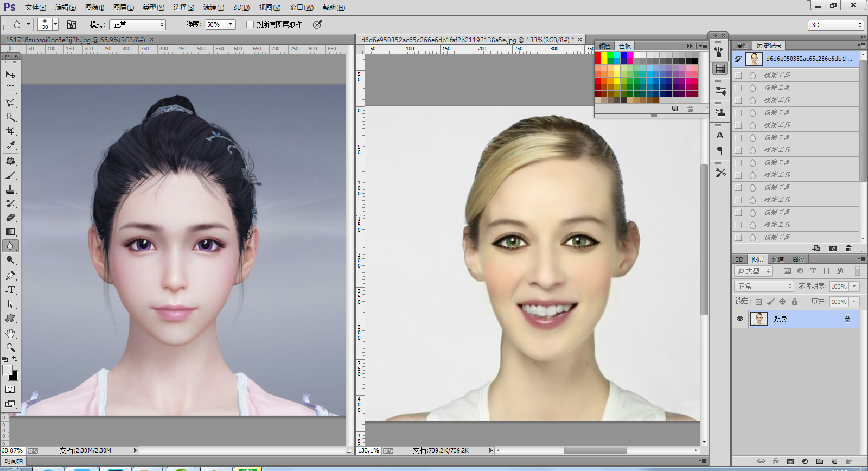Select the Crop tool
868x471 pixels.
point(10,131)
